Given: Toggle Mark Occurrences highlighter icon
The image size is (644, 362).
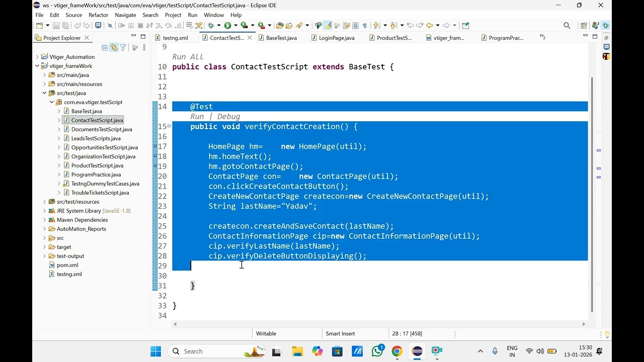Looking at the screenshot, I should pos(328,25).
